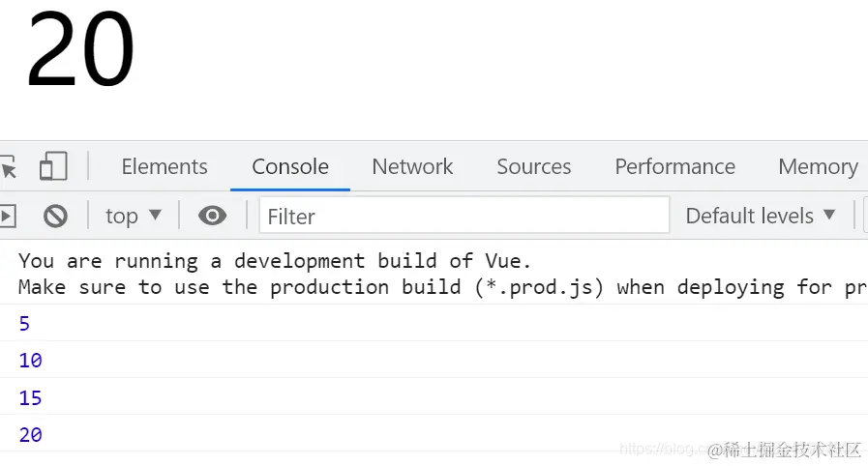The height and width of the screenshot is (466, 868).
Task: Go to the Sources tab
Action: click(534, 166)
